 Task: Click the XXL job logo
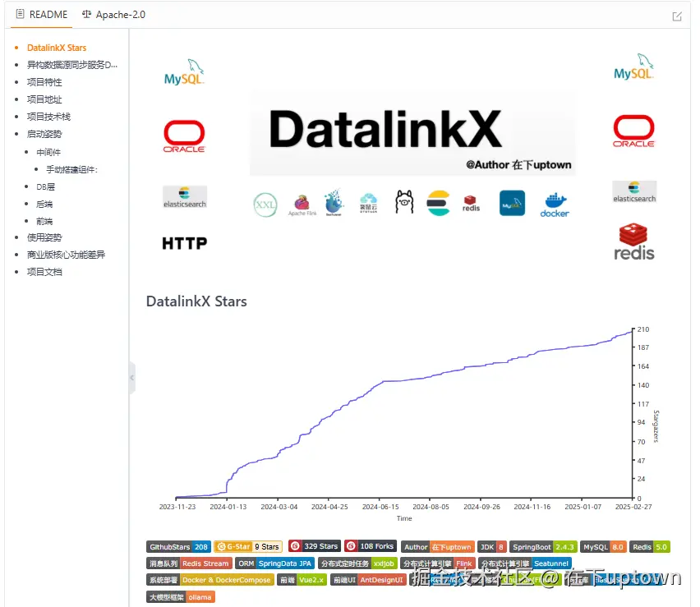point(265,204)
